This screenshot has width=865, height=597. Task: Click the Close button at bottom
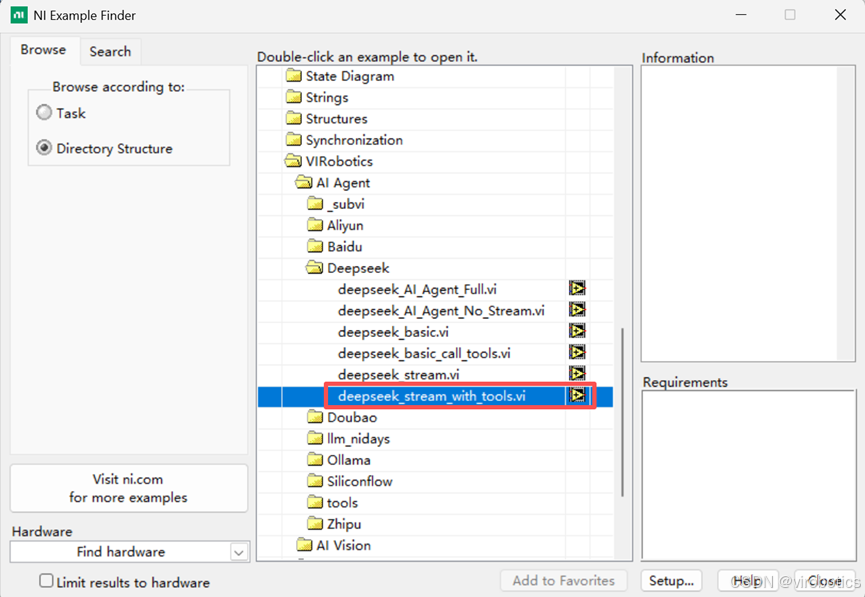click(x=825, y=580)
